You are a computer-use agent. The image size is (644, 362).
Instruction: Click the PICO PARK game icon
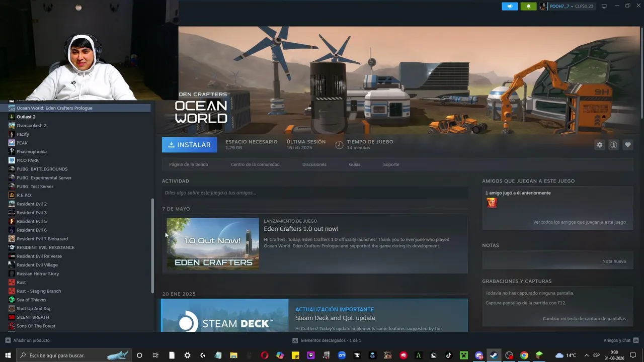pos(12,160)
